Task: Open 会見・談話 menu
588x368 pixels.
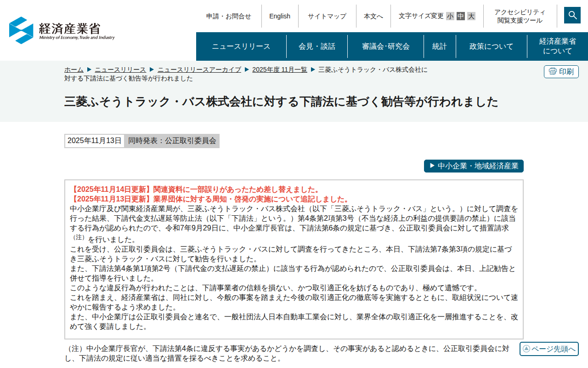Action: [317, 46]
